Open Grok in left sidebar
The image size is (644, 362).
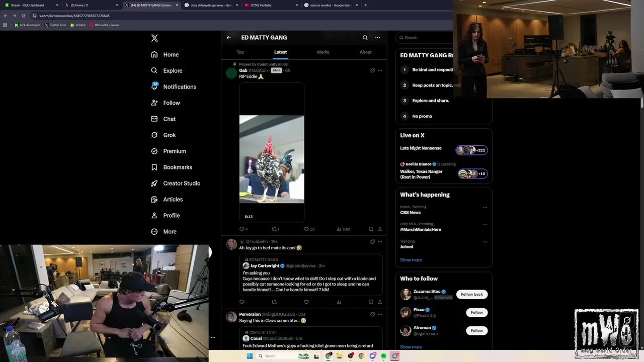tap(164, 135)
